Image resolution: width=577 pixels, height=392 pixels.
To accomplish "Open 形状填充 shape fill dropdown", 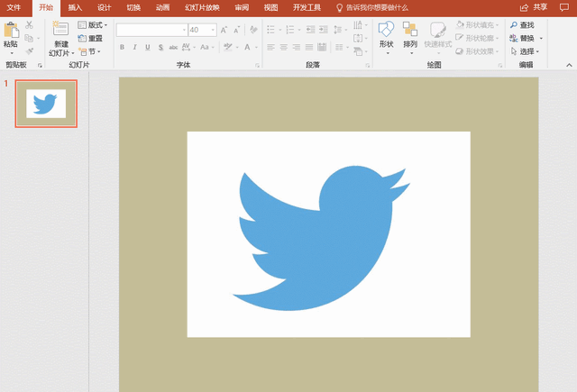I will tap(477, 25).
